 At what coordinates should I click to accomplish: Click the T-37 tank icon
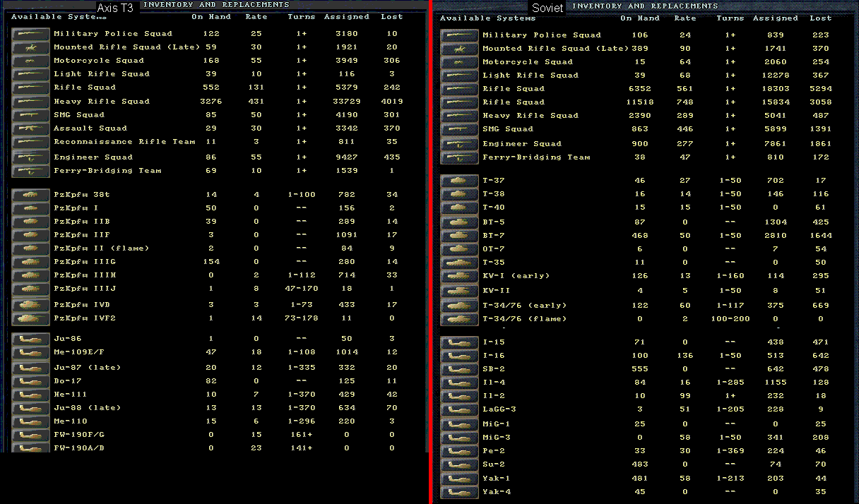click(x=460, y=181)
